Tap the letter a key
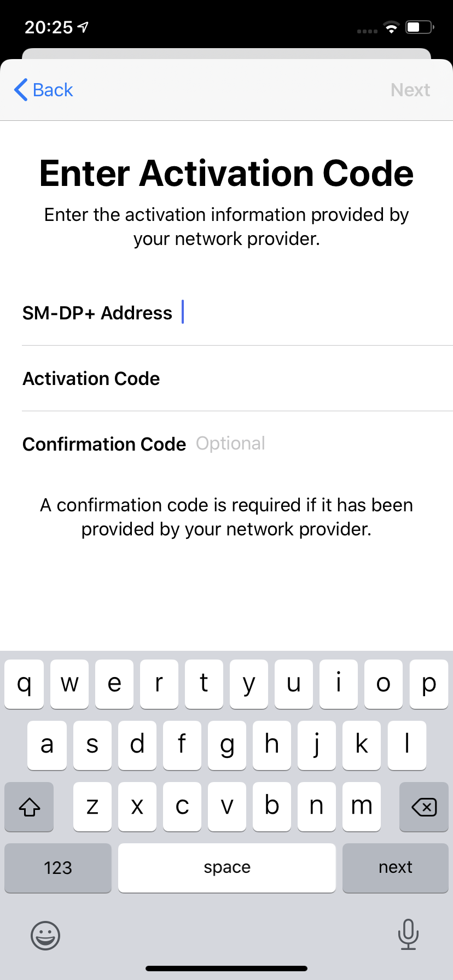Screen dimensions: 453x980 (47, 745)
